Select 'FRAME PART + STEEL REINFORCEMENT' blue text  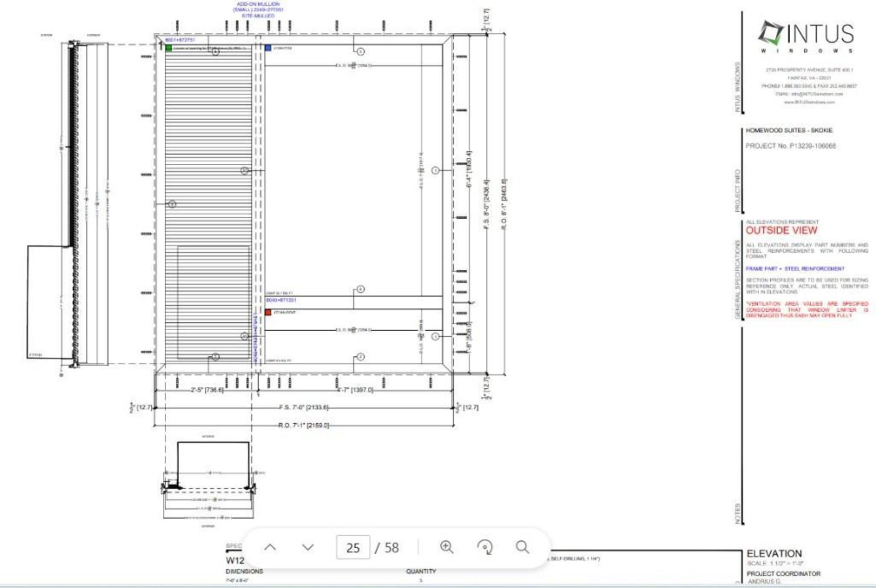[795, 269]
